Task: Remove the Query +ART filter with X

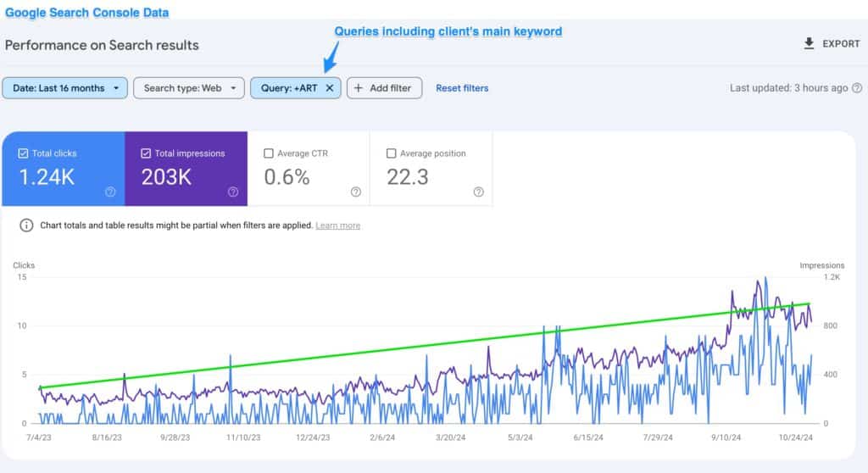Action: (330, 88)
